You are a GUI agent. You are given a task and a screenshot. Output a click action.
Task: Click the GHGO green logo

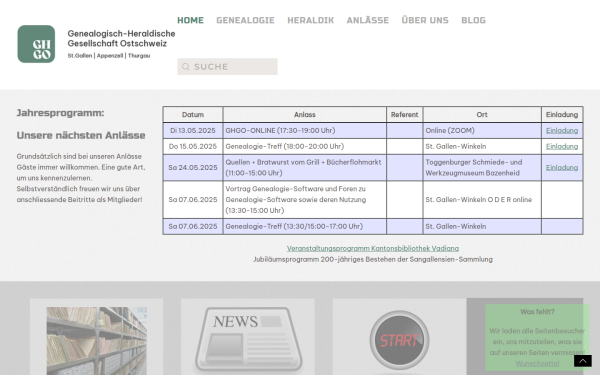click(x=36, y=44)
